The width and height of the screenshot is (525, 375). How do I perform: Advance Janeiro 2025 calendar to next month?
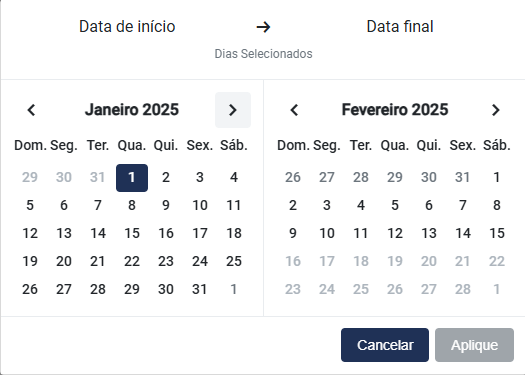233,110
